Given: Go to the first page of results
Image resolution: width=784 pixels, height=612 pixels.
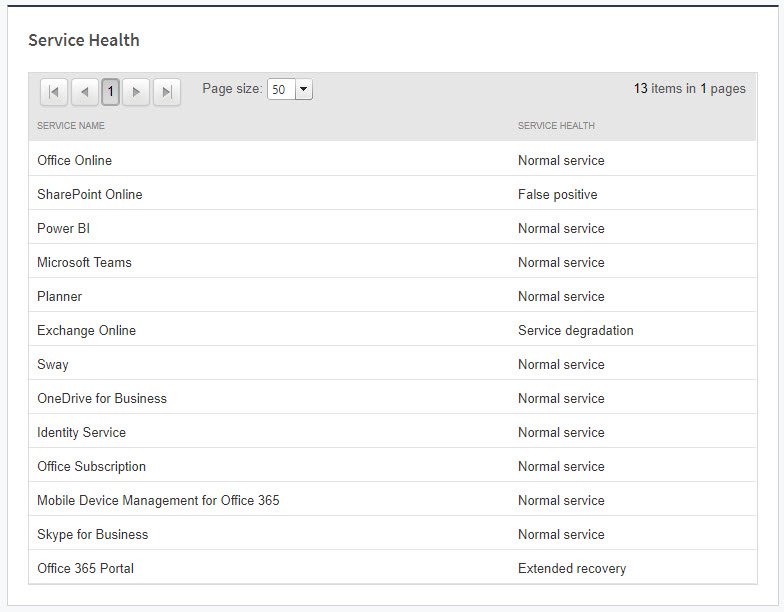Looking at the screenshot, I should coord(54,92).
